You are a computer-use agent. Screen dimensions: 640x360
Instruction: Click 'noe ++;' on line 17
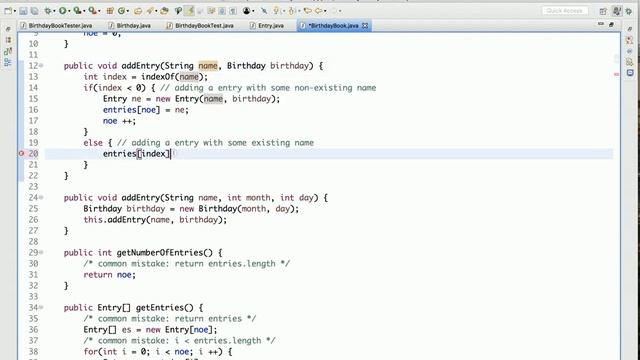pyautogui.click(x=119, y=121)
